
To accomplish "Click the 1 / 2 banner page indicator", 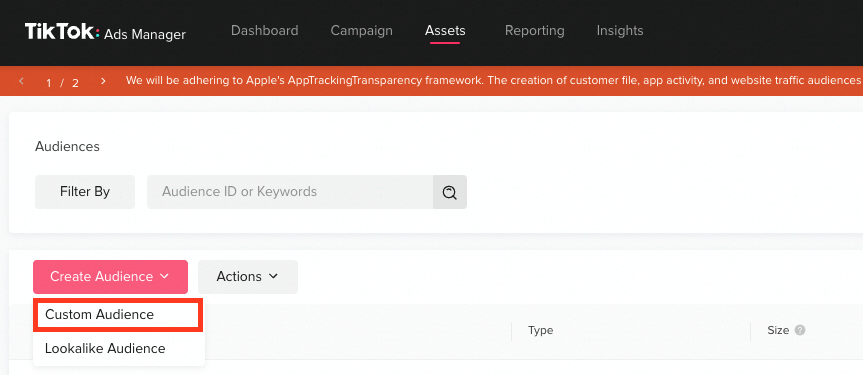I will [x=62, y=82].
